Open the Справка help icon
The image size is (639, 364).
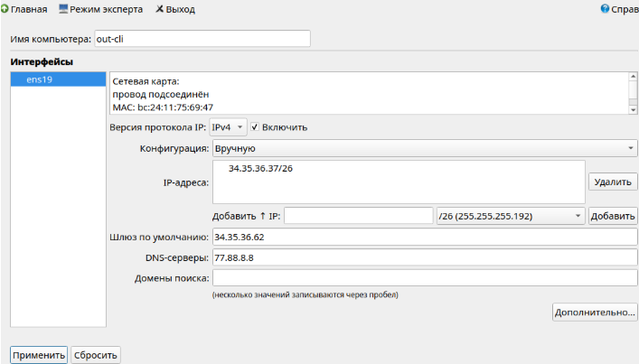pyautogui.click(x=605, y=9)
